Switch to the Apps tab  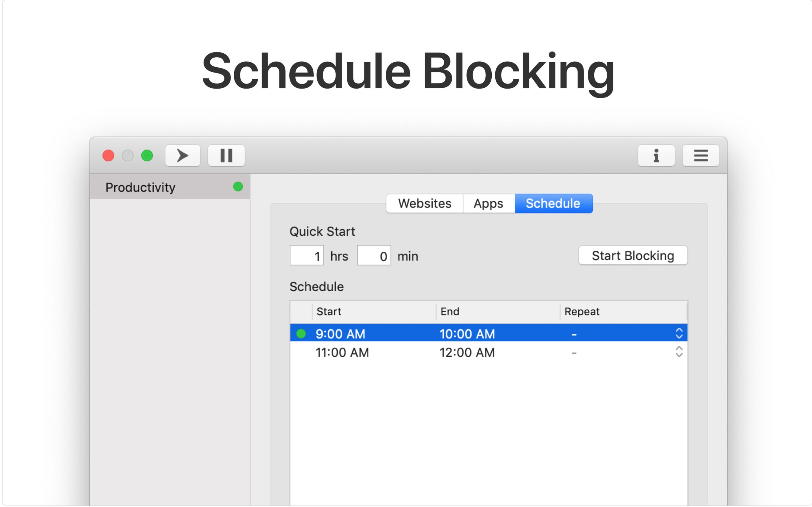click(488, 203)
